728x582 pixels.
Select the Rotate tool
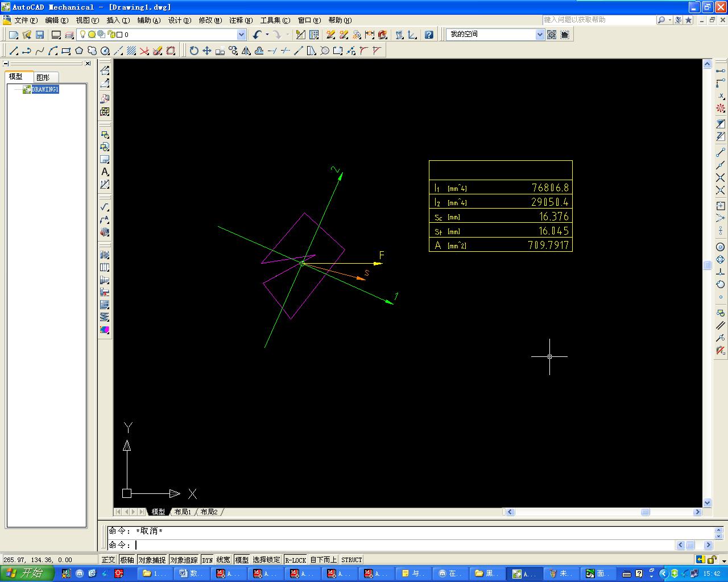click(194, 51)
